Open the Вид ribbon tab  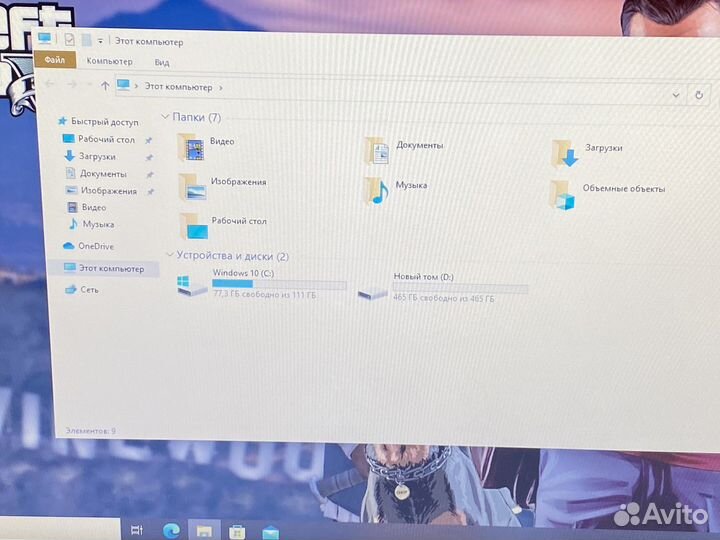click(162, 62)
